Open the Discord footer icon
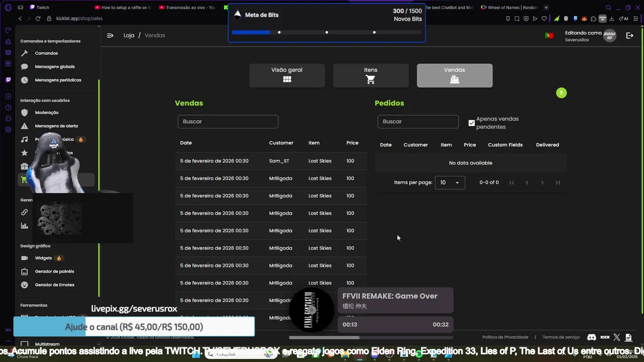 [592, 337]
